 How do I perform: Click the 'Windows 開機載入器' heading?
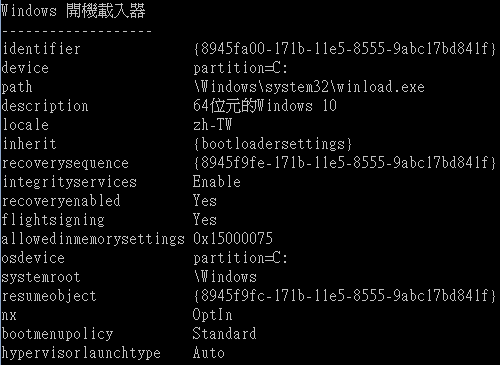73,11
